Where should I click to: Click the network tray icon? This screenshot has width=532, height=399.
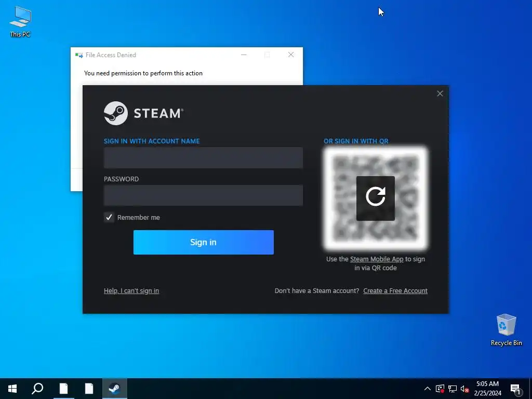click(x=453, y=389)
